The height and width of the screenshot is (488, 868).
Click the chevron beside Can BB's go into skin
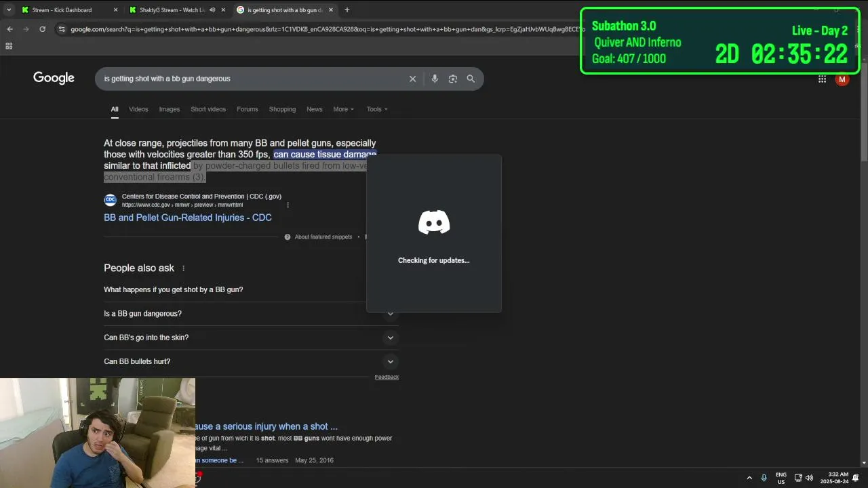tap(390, 338)
